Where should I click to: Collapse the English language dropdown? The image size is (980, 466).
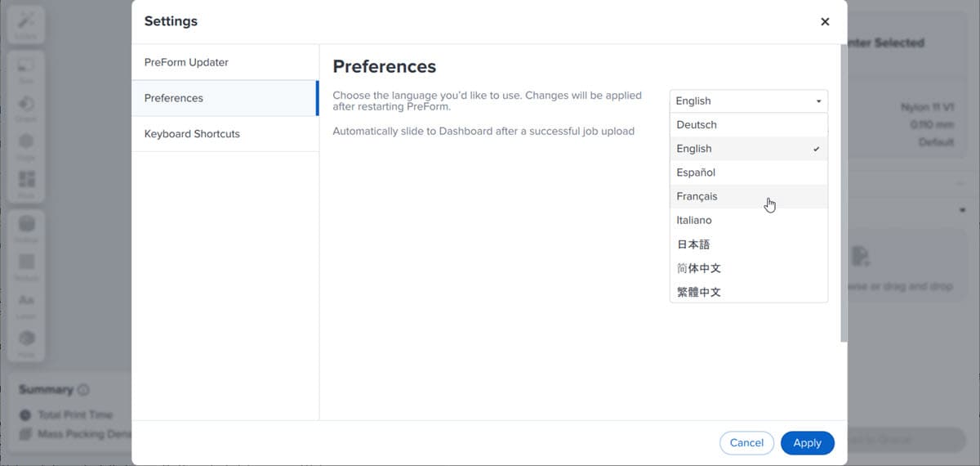pyautogui.click(x=749, y=101)
